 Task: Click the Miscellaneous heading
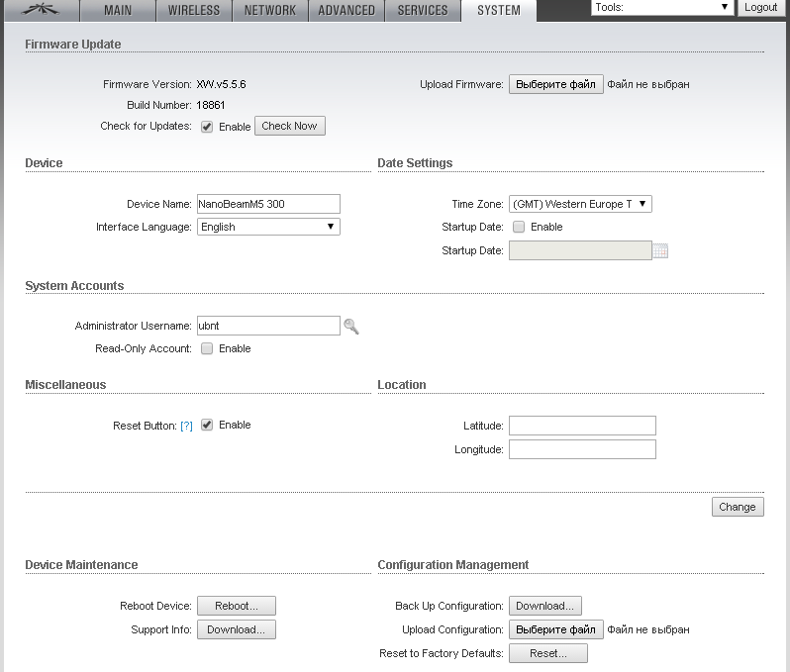pyautogui.click(x=65, y=385)
